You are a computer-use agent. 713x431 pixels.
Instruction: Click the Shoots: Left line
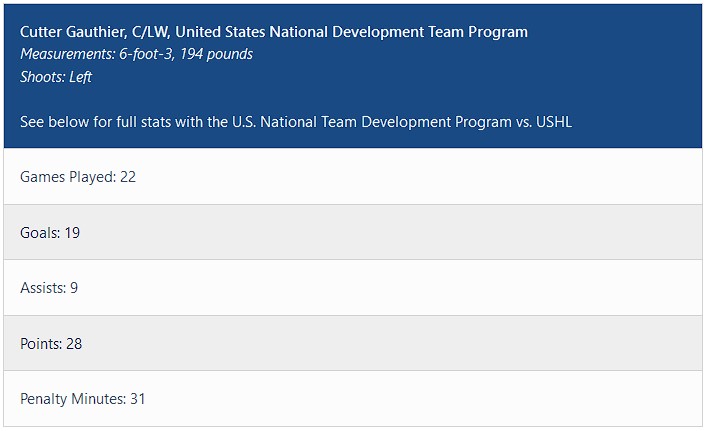point(56,77)
